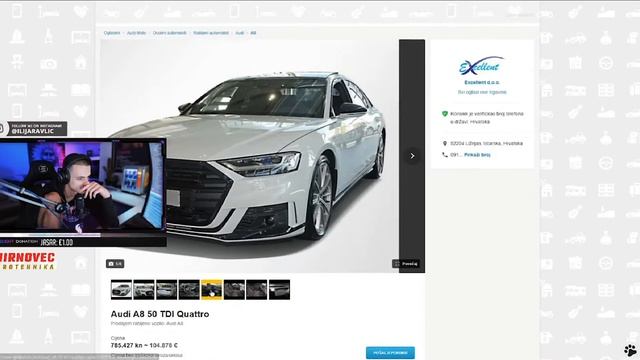Click the blue send message button
The image size is (640, 360).
390,353
